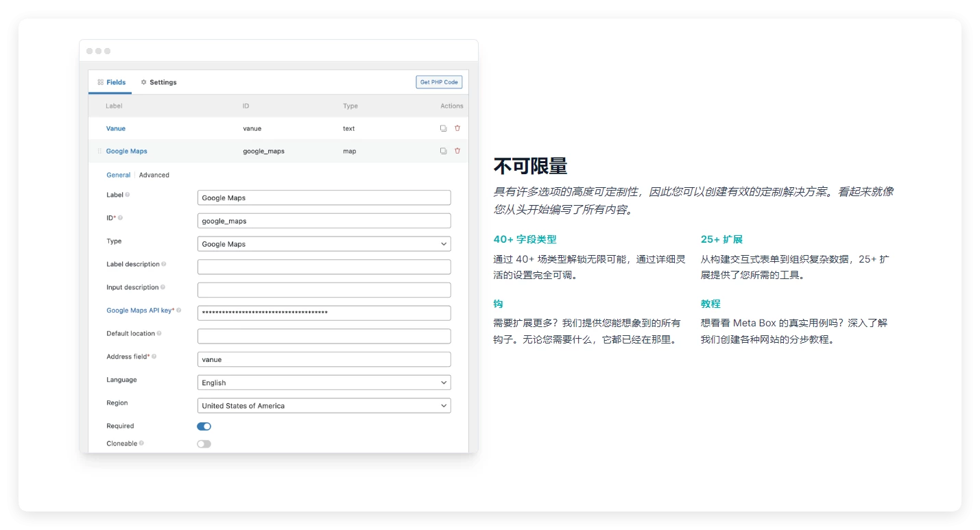The image size is (980, 530).
Task: Enable the Cloneable toggle
Action: (204, 444)
